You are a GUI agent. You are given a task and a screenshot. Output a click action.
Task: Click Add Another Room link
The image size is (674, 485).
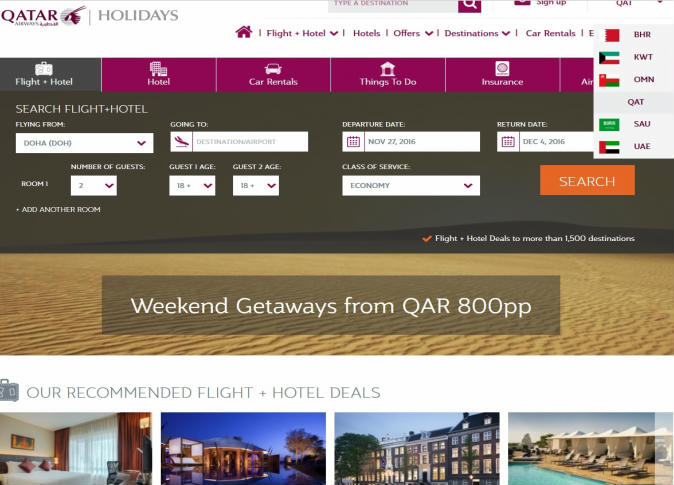pyautogui.click(x=58, y=209)
